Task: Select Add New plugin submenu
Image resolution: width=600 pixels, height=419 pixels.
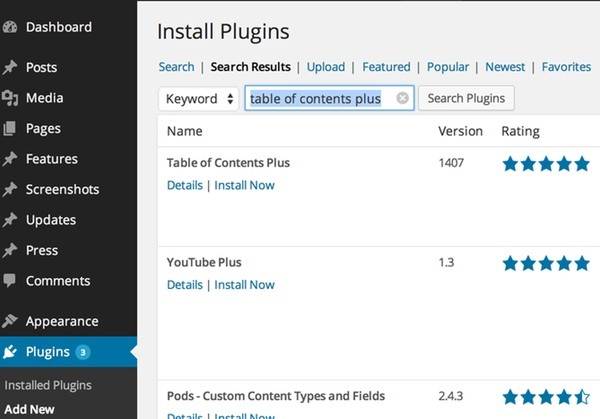Action: tap(29, 409)
